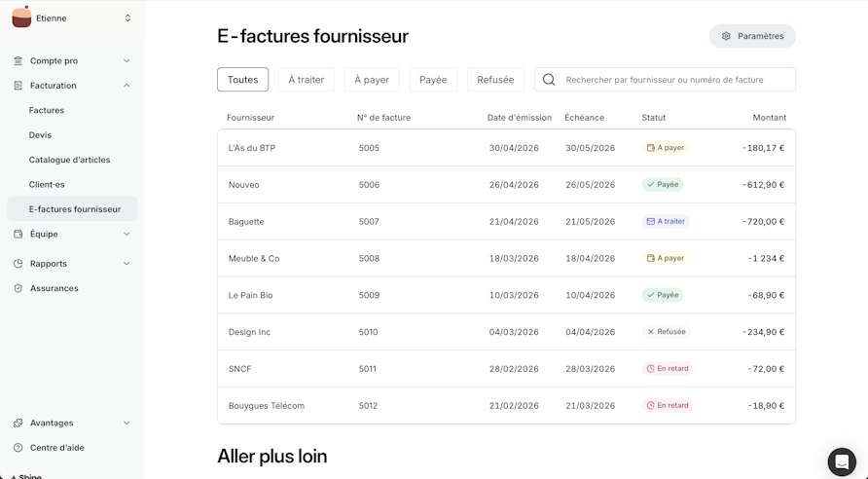Click the Fournisseur column header
This screenshot has width=868, height=479.
(x=250, y=118)
